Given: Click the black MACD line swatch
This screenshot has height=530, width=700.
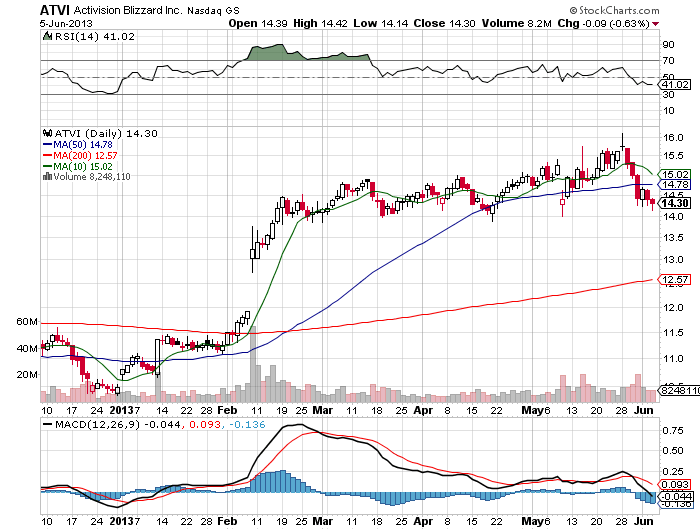Looking at the screenshot, I should tap(47, 424).
